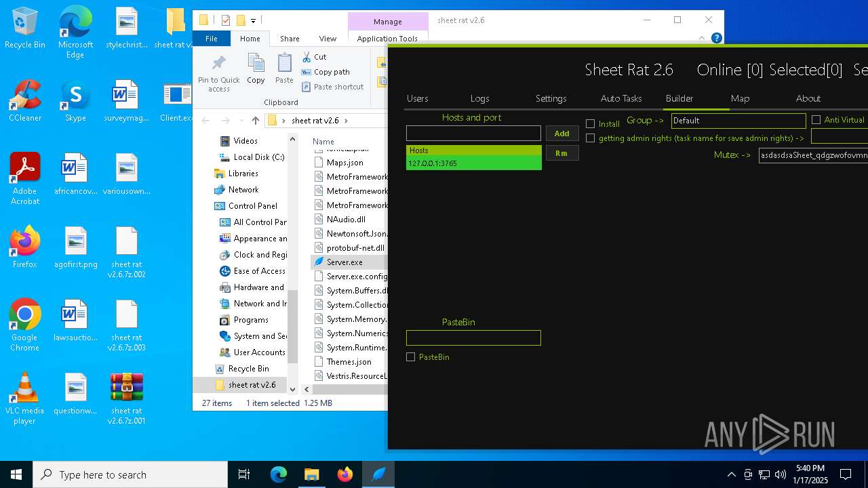Click the volume icon in system tray
This screenshot has height=488, width=868.
click(x=781, y=474)
